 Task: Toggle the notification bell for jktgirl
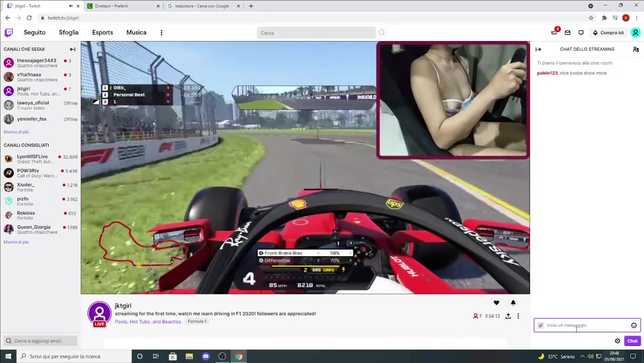(x=513, y=303)
